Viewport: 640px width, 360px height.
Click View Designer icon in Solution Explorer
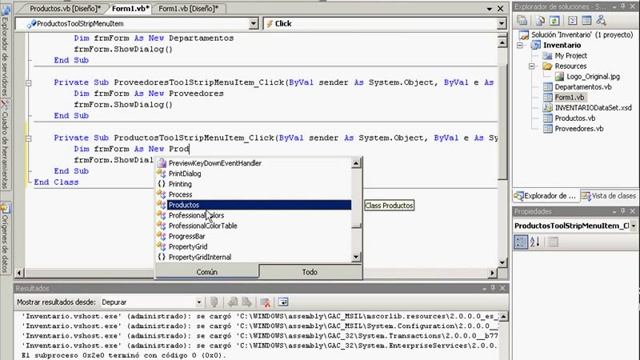(x=587, y=20)
